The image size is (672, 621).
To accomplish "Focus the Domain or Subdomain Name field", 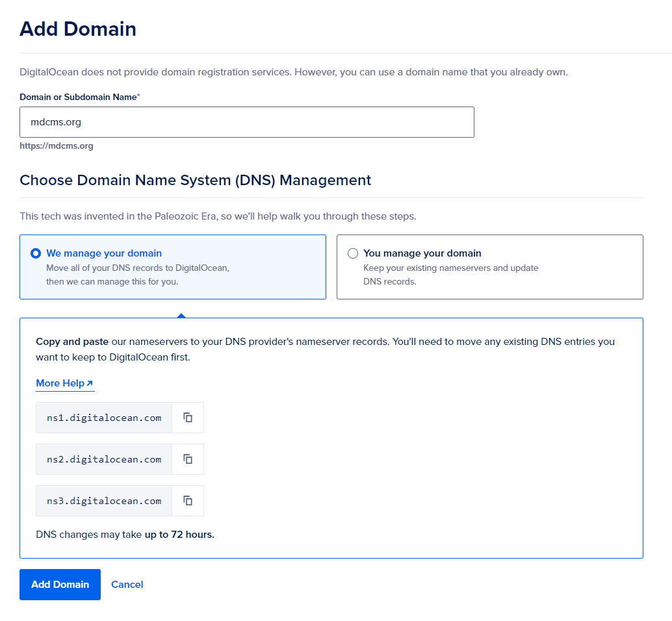I will pyautogui.click(x=247, y=122).
